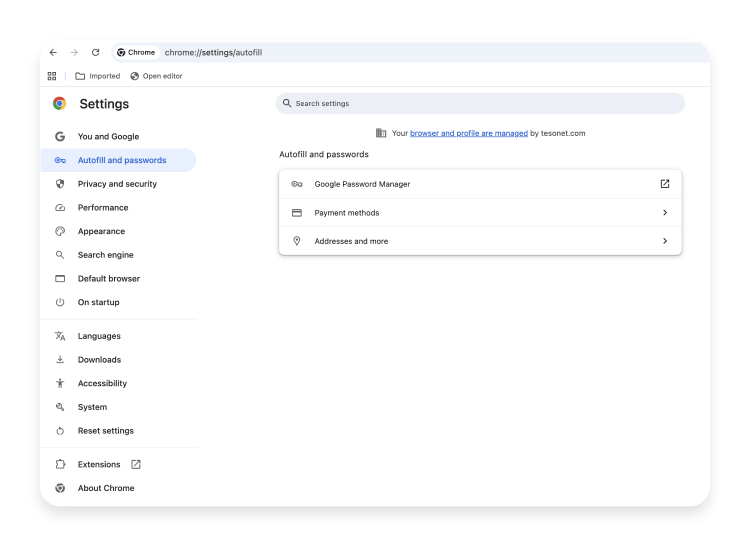The image size is (750, 547).
Task: Follow the browser and profile are managed link
Action: [x=469, y=133]
